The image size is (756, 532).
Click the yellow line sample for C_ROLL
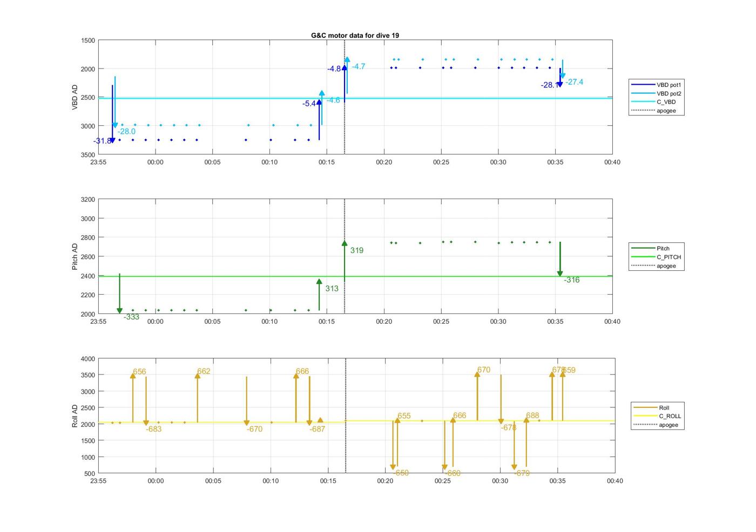(645, 416)
